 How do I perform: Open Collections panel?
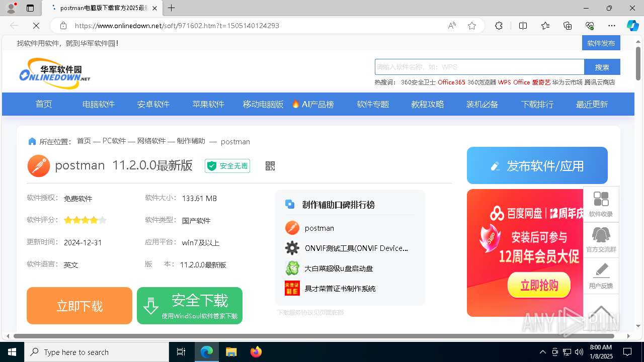click(x=568, y=26)
